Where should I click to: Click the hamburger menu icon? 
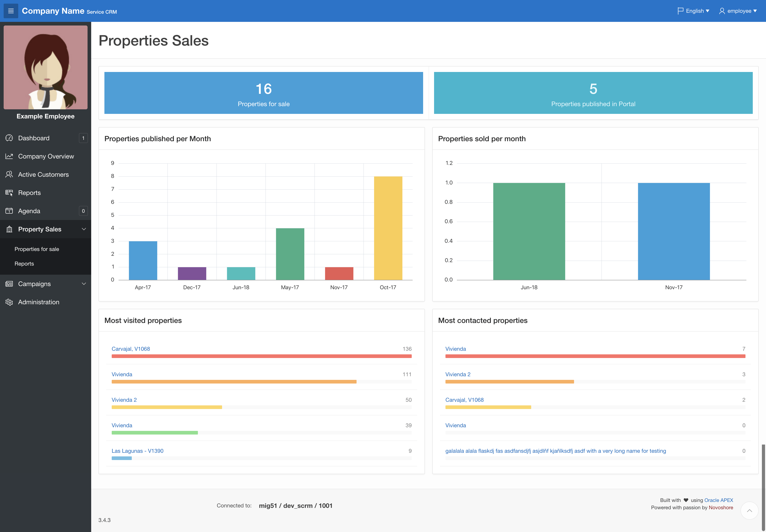[x=11, y=11]
